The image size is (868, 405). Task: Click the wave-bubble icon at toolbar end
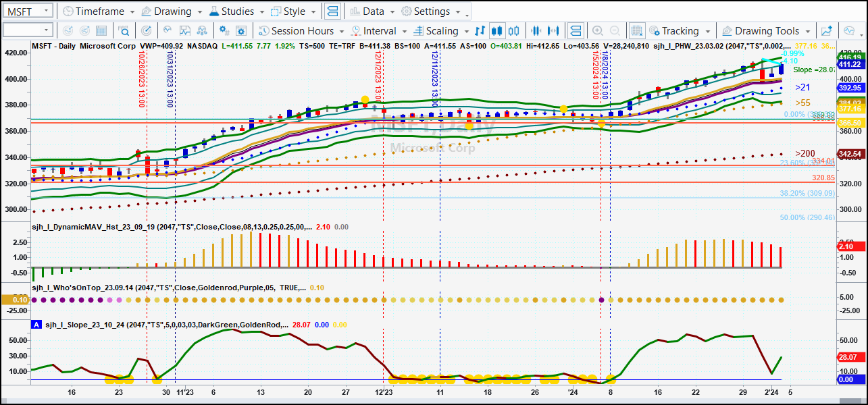click(849, 31)
